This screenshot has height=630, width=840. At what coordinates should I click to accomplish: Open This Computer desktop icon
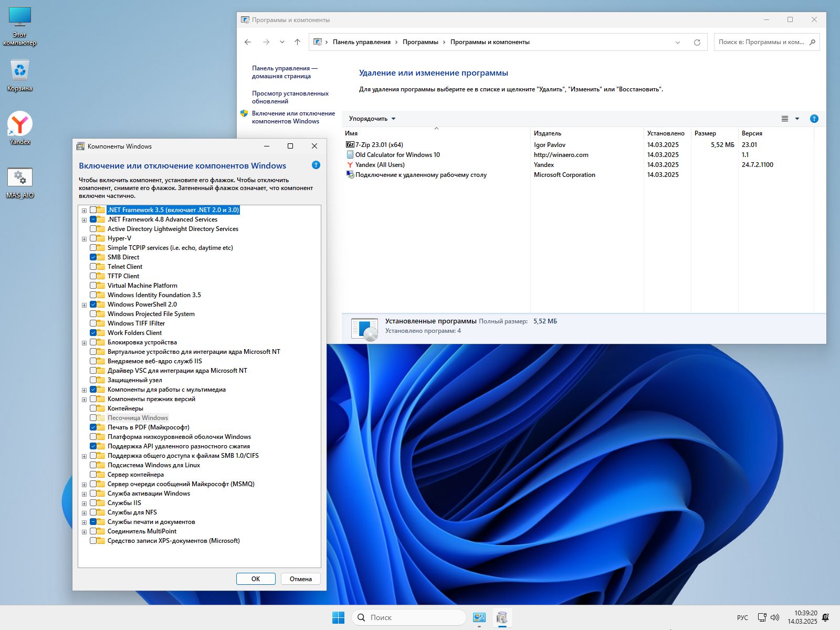[20, 26]
